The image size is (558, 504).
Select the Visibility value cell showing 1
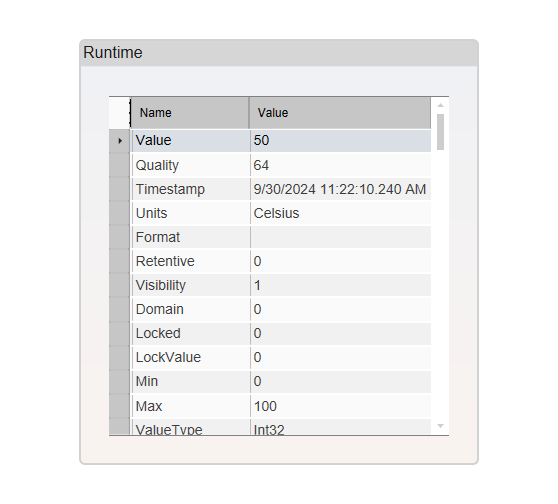point(341,285)
